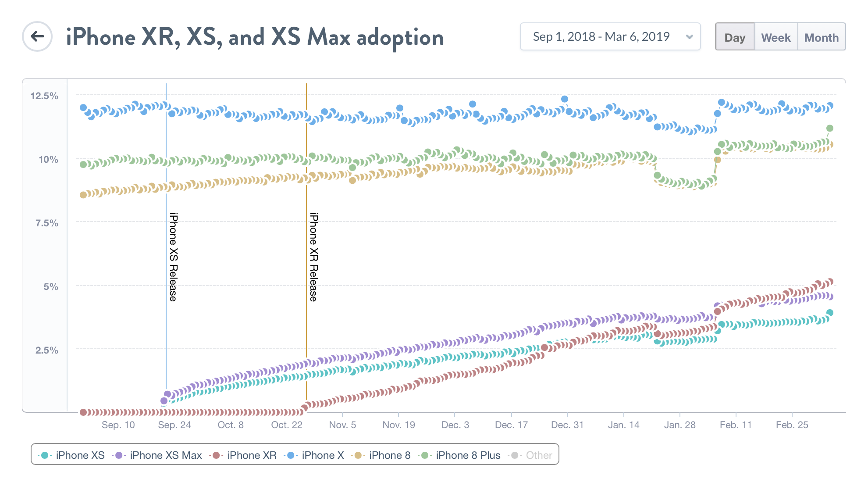Click the iPhone XS Release marker line label
The width and height of the screenshot is (868, 479).
pyautogui.click(x=174, y=257)
